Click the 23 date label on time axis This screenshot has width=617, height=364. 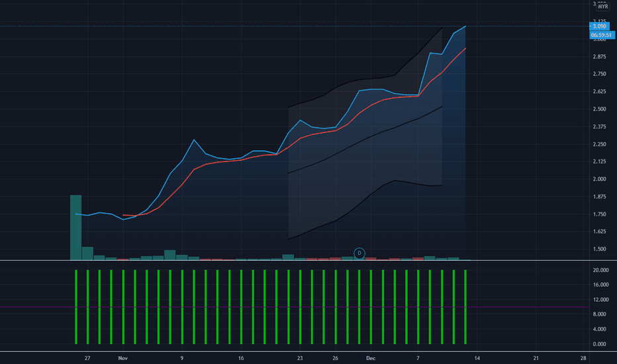[300, 359]
